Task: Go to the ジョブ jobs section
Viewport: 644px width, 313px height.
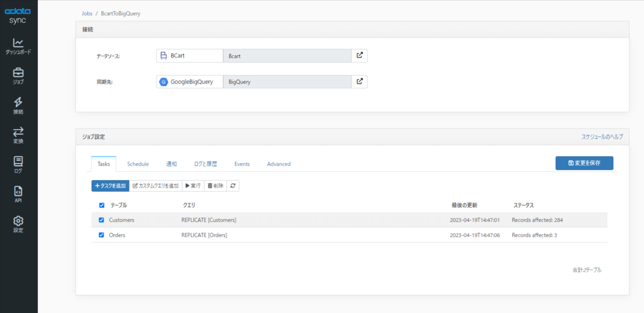Action: point(18,76)
